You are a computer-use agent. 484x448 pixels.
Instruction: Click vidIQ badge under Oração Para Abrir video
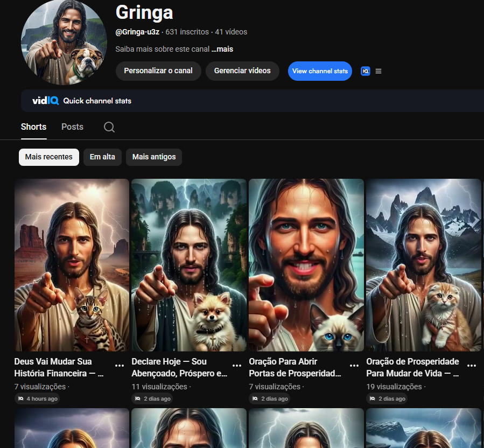pyautogui.click(x=270, y=398)
